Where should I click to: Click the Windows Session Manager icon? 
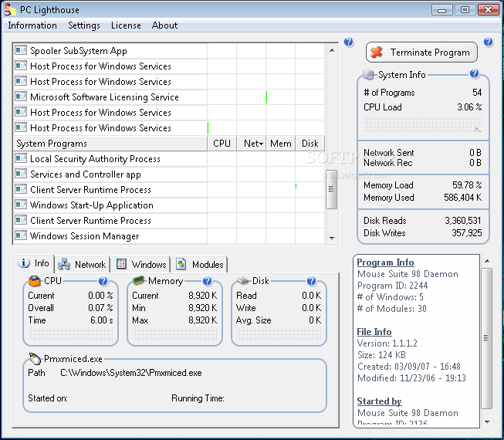21,235
